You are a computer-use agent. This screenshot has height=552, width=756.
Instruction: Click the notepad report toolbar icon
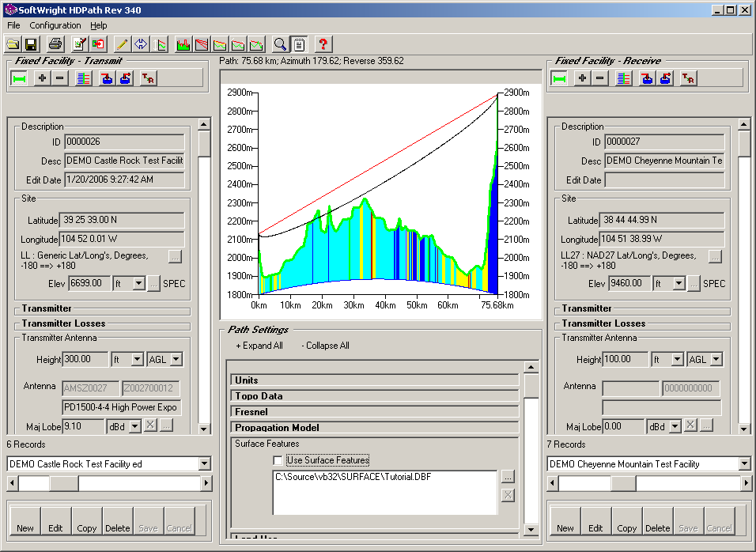pyautogui.click(x=299, y=44)
